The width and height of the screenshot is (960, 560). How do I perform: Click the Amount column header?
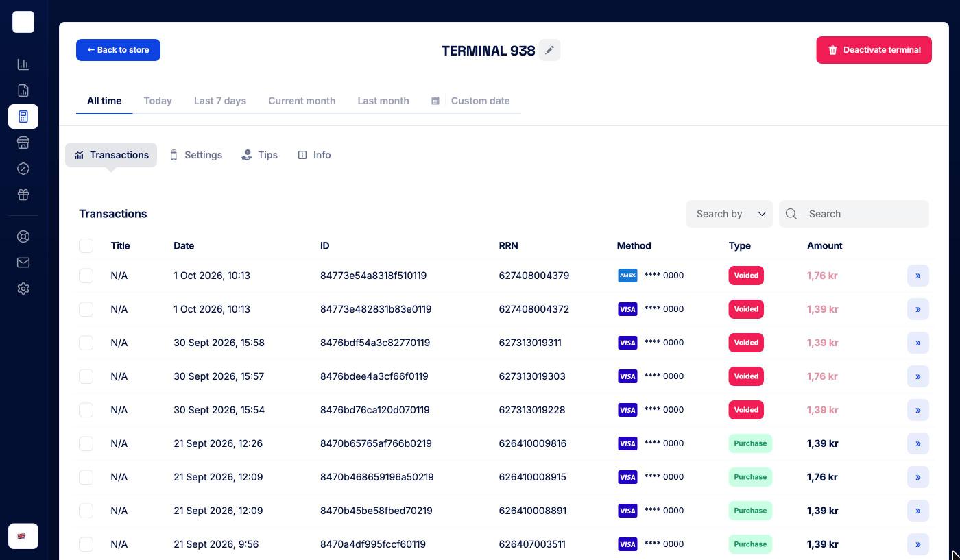point(825,245)
